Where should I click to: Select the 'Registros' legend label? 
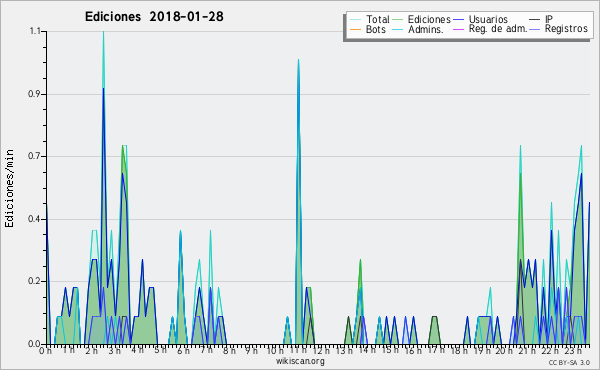tap(566, 29)
